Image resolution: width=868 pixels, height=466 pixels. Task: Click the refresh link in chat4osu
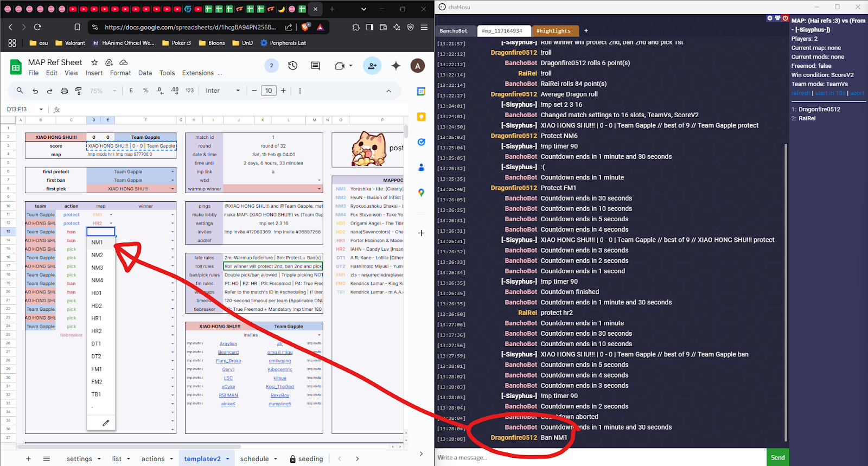point(800,93)
